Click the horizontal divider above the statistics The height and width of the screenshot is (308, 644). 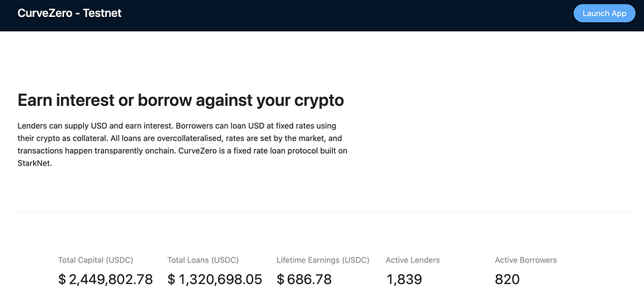[x=327, y=212]
